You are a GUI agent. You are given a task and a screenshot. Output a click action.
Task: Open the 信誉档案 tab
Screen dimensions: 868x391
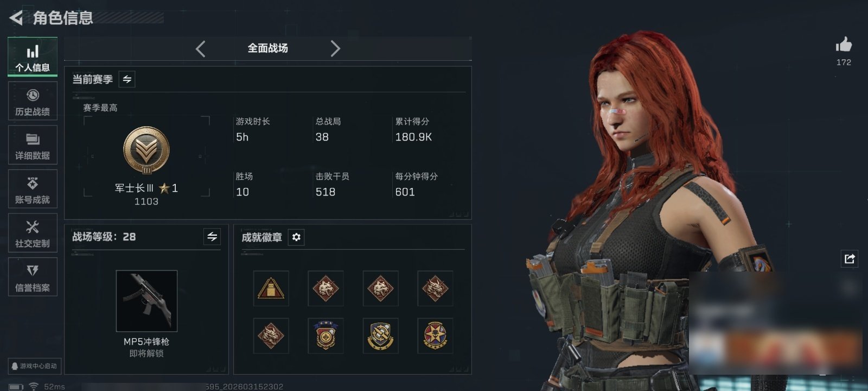coord(33,277)
